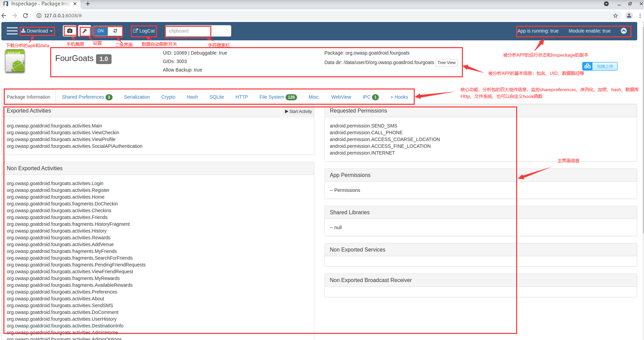The image size is (644, 340).
Task: Open the Crypto tab
Action: point(168,97)
